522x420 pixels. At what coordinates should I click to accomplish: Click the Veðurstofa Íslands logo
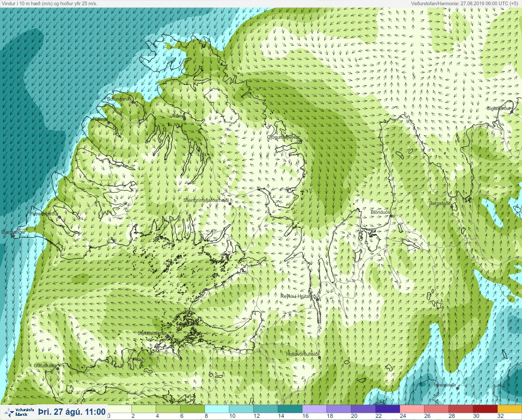(x=19, y=412)
